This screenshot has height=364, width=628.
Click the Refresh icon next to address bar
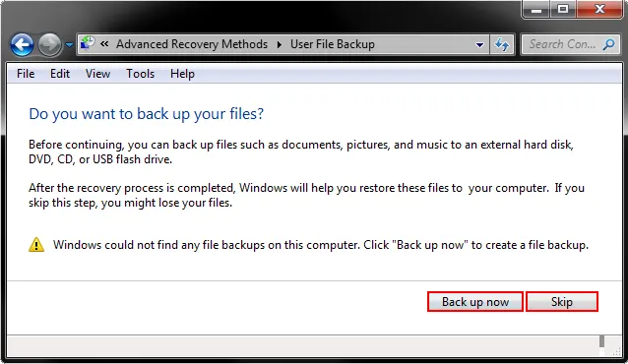click(502, 44)
